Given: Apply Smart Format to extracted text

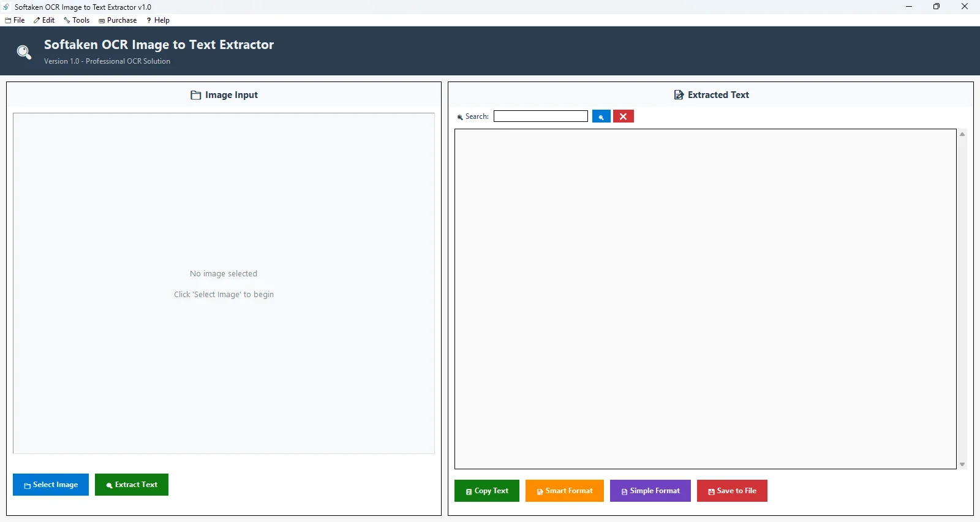Looking at the screenshot, I should tap(564, 491).
